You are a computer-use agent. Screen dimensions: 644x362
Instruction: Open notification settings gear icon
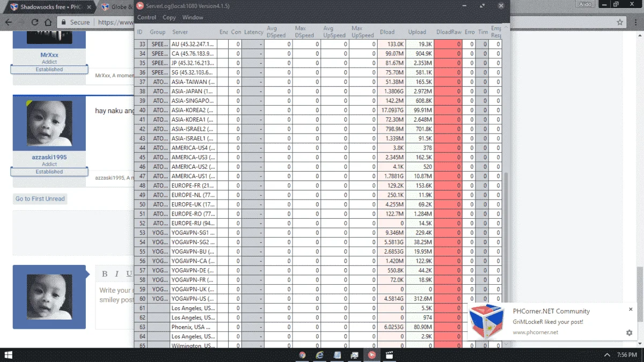[x=629, y=333]
